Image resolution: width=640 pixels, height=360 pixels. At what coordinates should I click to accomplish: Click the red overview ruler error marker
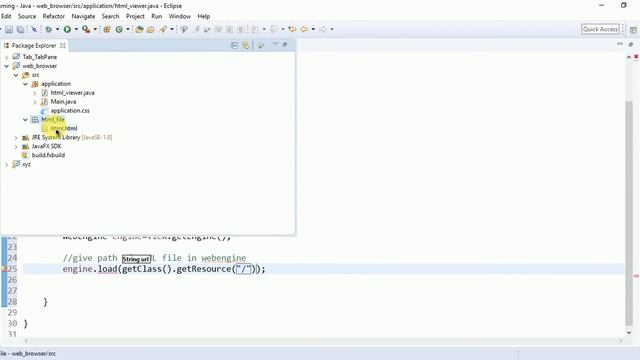pyautogui.click(x=636, y=276)
